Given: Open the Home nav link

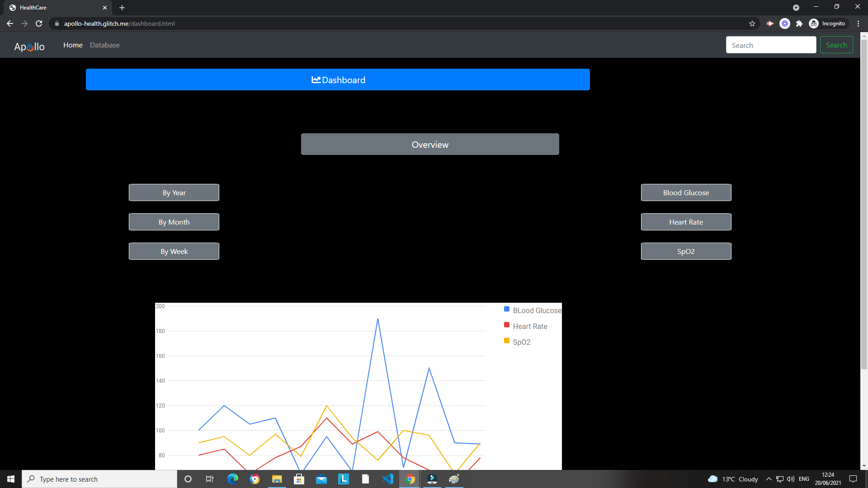Looking at the screenshot, I should tap(73, 45).
